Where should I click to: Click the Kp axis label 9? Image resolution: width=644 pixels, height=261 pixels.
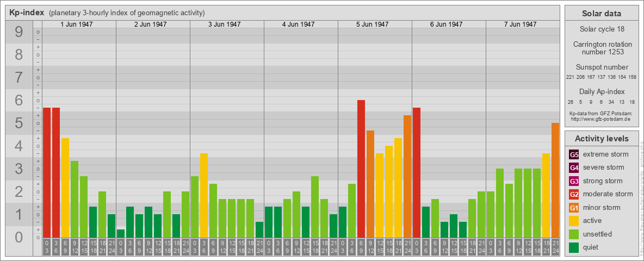click(x=18, y=32)
